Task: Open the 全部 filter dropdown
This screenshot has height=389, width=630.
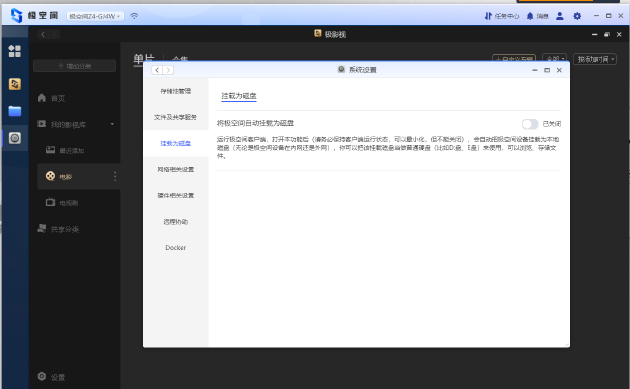Action: point(554,59)
